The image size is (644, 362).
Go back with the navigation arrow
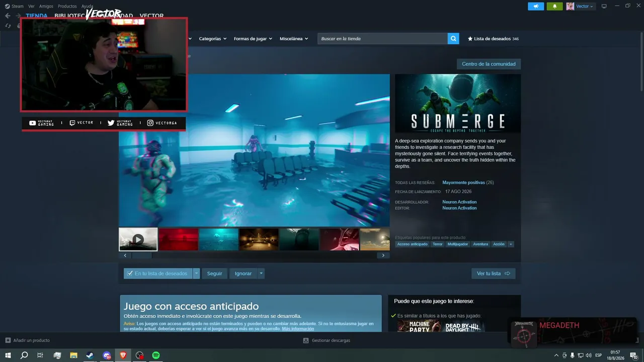click(x=8, y=16)
